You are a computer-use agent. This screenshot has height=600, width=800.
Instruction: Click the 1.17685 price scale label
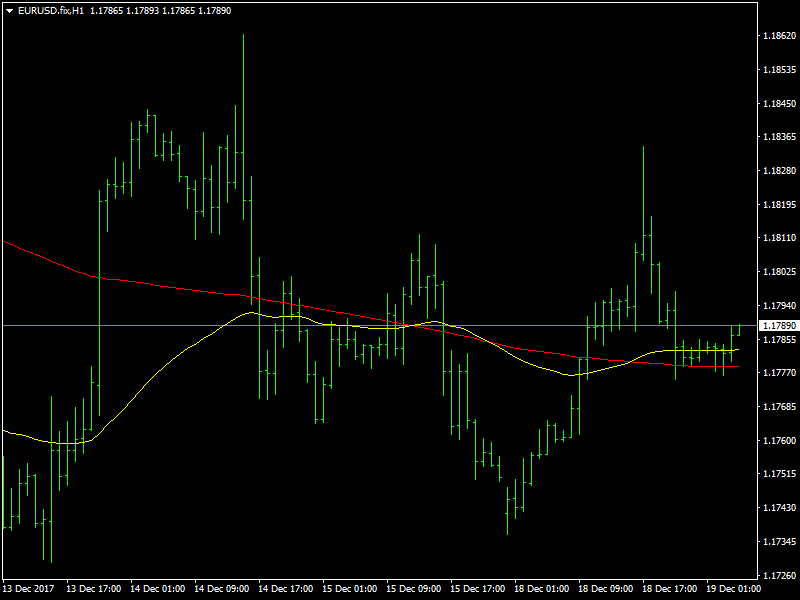pos(779,407)
